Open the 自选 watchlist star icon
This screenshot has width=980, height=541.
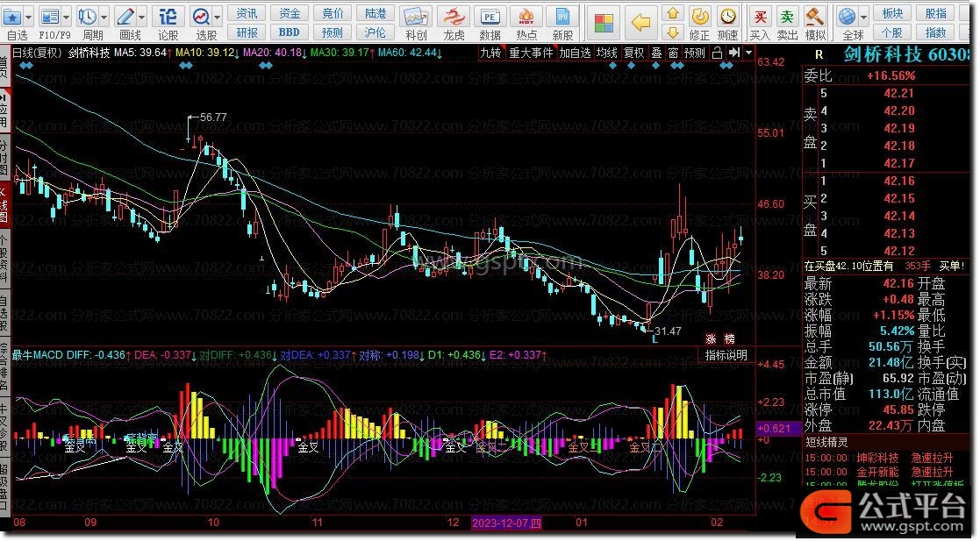click(x=12, y=17)
